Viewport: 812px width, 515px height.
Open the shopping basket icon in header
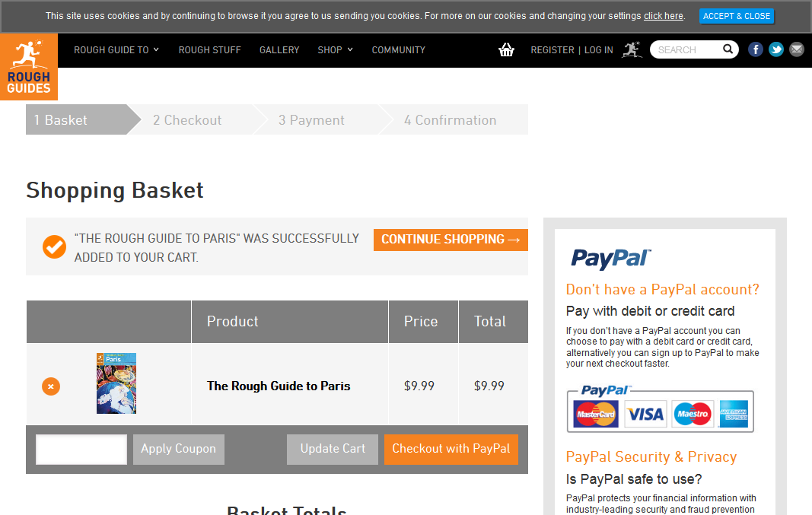(x=506, y=50)
